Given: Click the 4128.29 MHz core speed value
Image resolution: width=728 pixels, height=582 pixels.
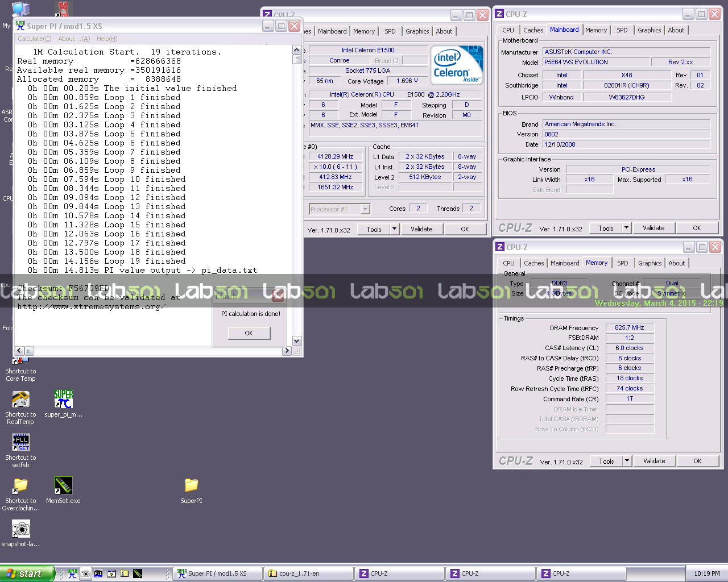Looking at the screenshot, I should click(336, 156).
